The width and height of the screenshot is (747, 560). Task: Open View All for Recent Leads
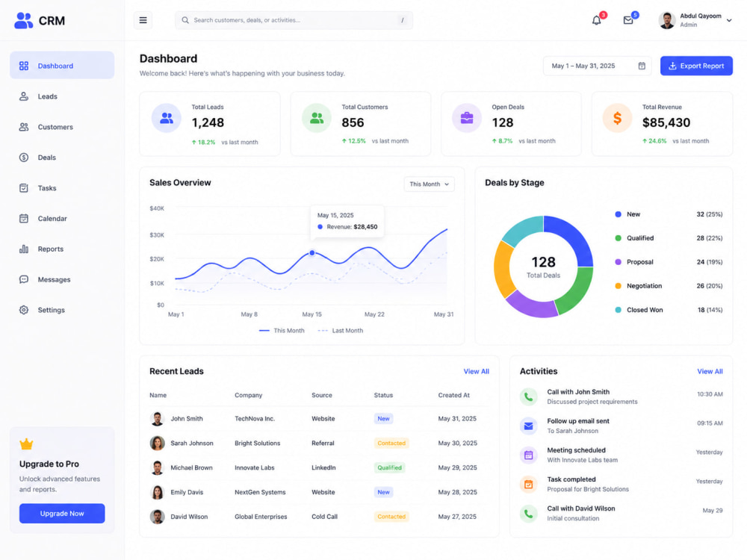476,371
